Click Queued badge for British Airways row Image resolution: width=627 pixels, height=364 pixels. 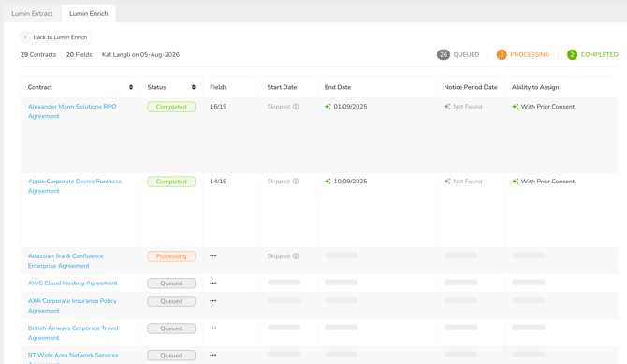[x=171, y=328]
